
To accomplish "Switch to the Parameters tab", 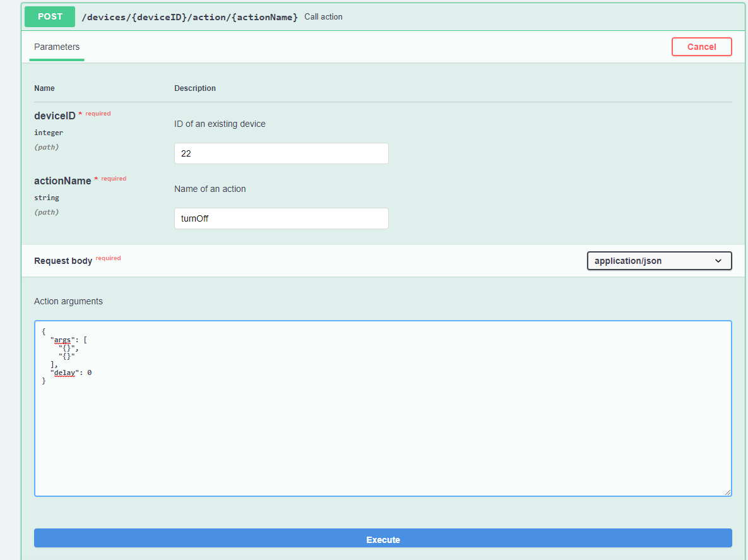I will point(57,47).
